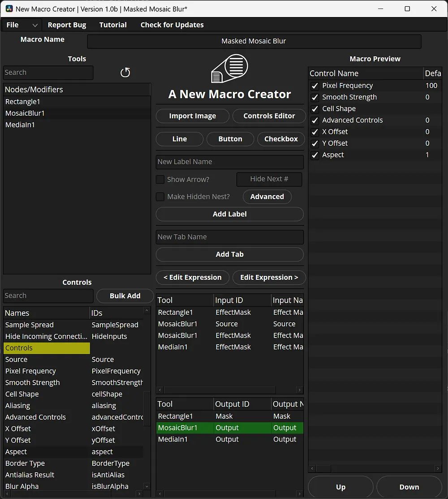Viewport: 448px width, 499px height.
Task: Select Sample Spread in the Names list
Action: click(29, 325)
